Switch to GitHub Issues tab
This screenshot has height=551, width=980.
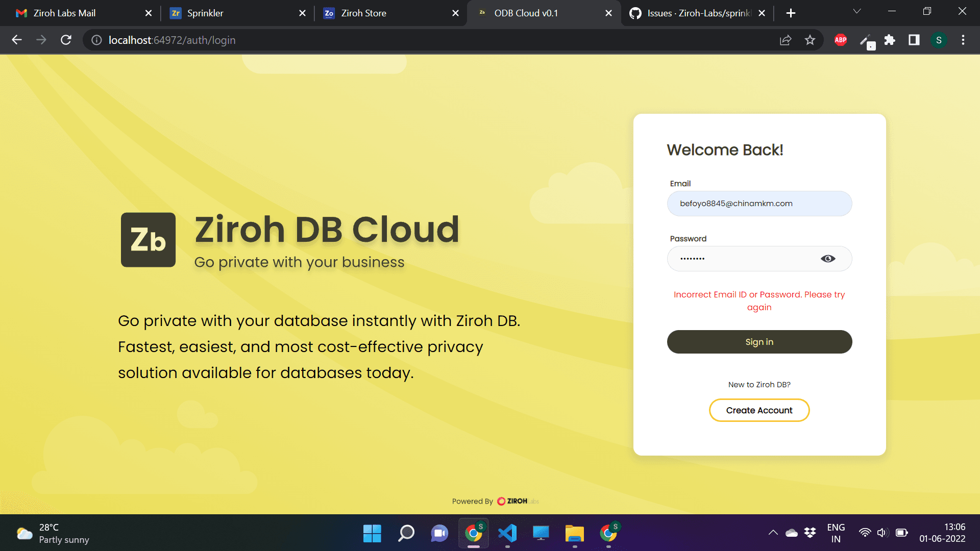[x=698, y=13]
